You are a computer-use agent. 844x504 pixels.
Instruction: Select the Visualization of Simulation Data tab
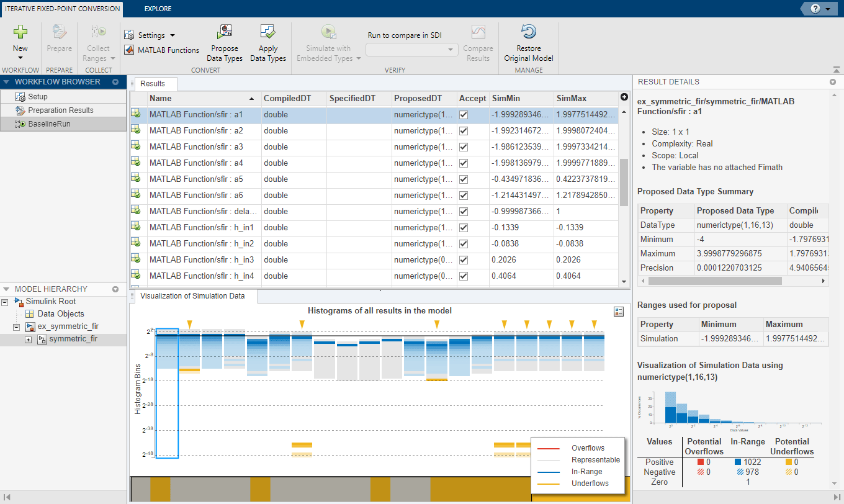coord(192,296)
